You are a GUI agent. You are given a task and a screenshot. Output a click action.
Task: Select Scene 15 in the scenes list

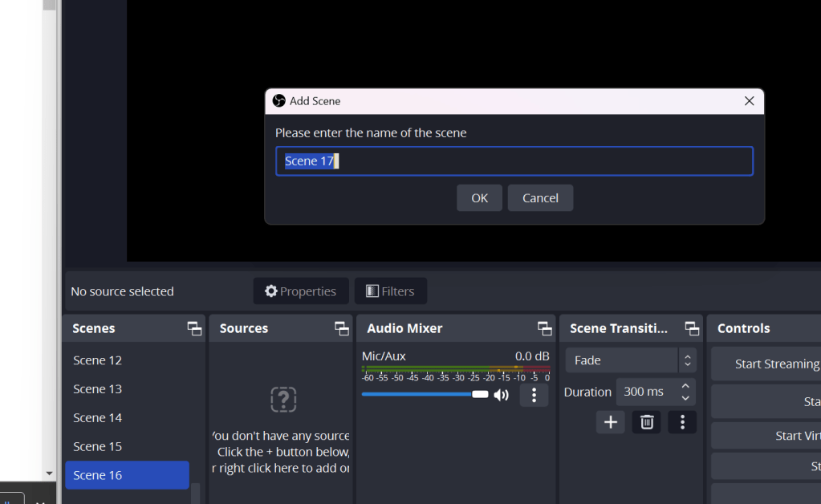click(127, 446)
